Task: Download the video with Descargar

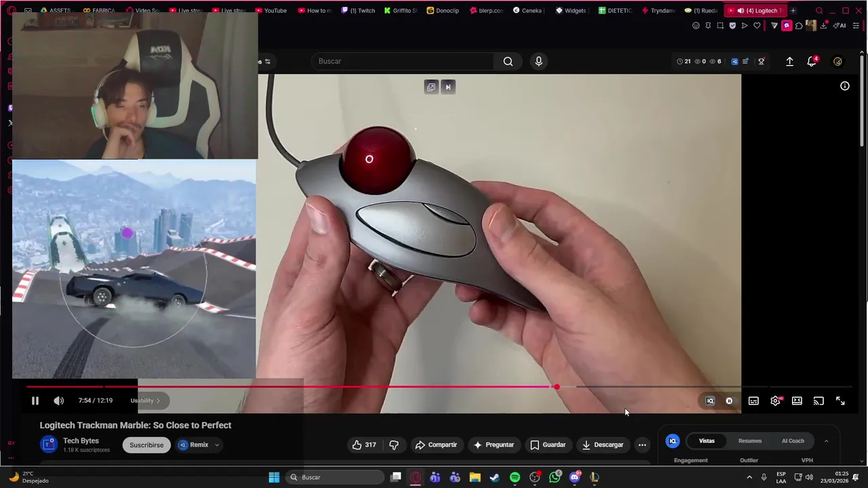Action: 602,445
